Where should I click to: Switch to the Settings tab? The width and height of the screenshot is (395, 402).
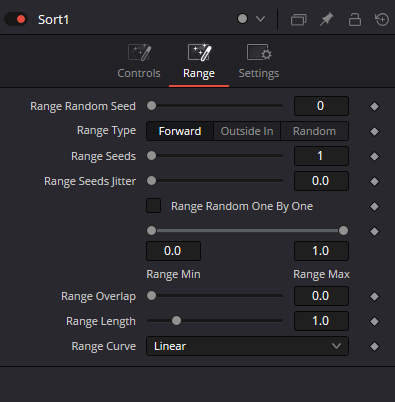[x=259, y=61]
